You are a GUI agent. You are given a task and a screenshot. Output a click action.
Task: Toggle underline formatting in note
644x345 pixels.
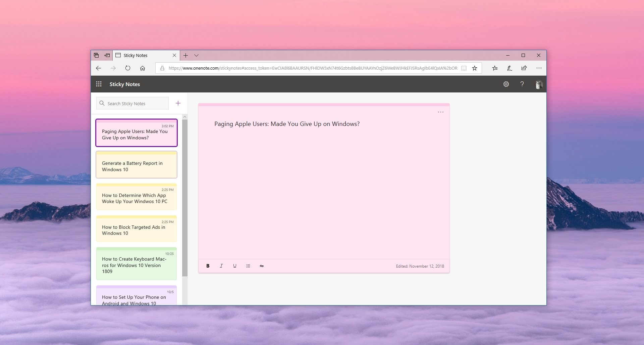pyautogui.click(x=235, y=266)
